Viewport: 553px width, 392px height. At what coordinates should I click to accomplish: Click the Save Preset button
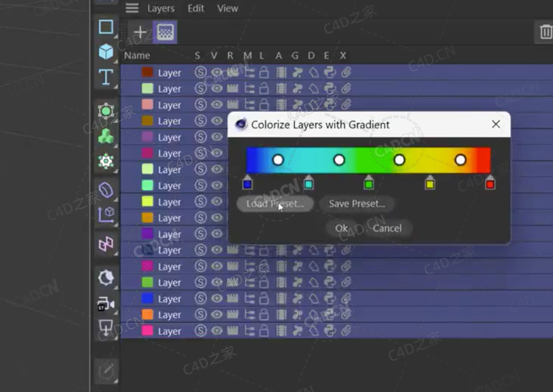tap(356, 204)
